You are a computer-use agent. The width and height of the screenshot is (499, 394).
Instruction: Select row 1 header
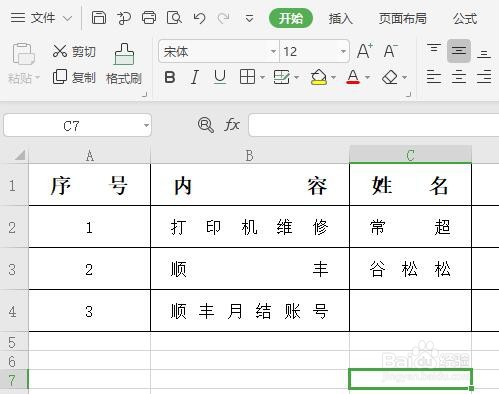(13, 185)
